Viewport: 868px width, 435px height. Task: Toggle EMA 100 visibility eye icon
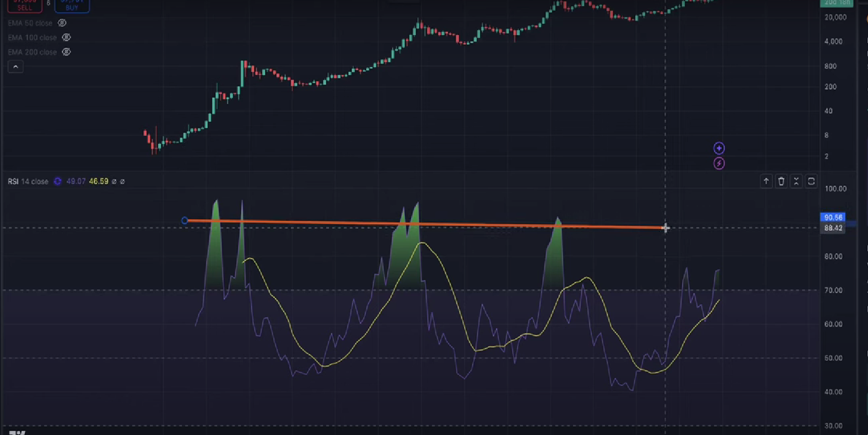(66, 37)
